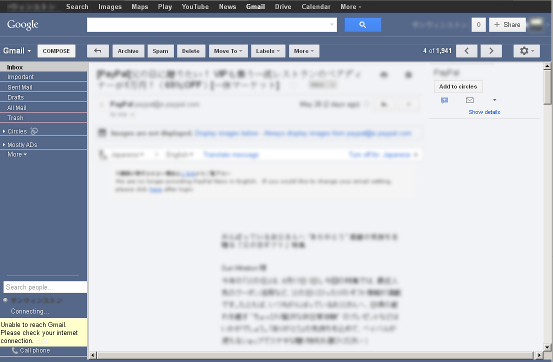Open the message more-actions dropdown arrow
The image size is (553, 362).
pos(409,104)
